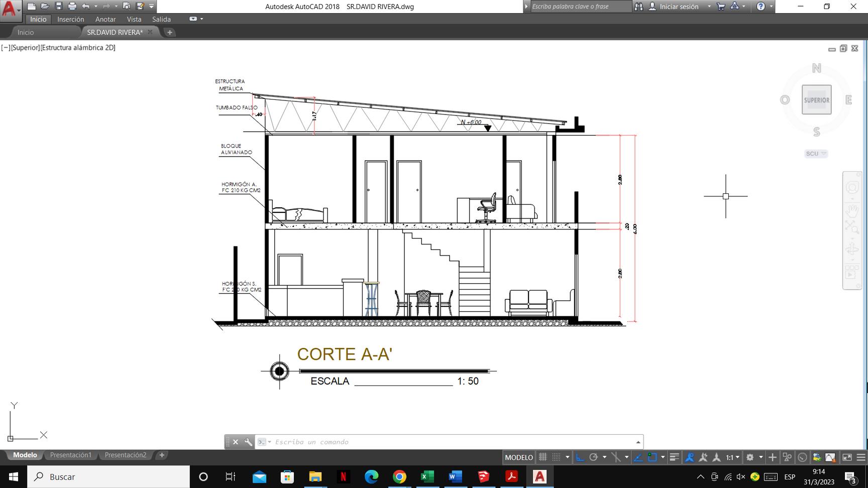Click Zoom Extents in navigation bar
Screen dimensions: 868x488
852,226
